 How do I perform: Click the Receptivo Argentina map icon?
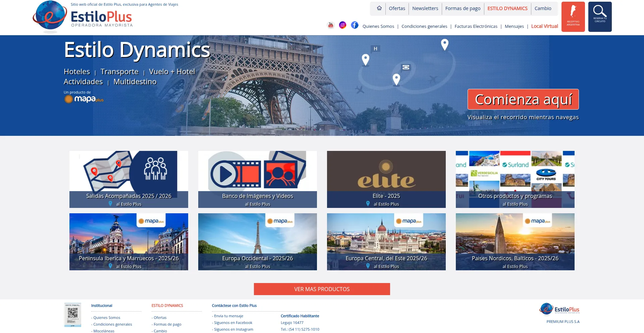click(x=573, y=16)
